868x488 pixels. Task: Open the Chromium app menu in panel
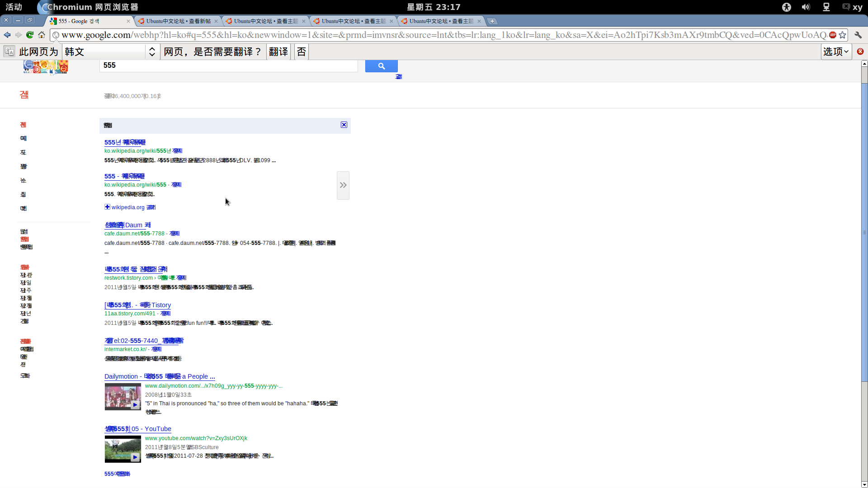[88, 7]
